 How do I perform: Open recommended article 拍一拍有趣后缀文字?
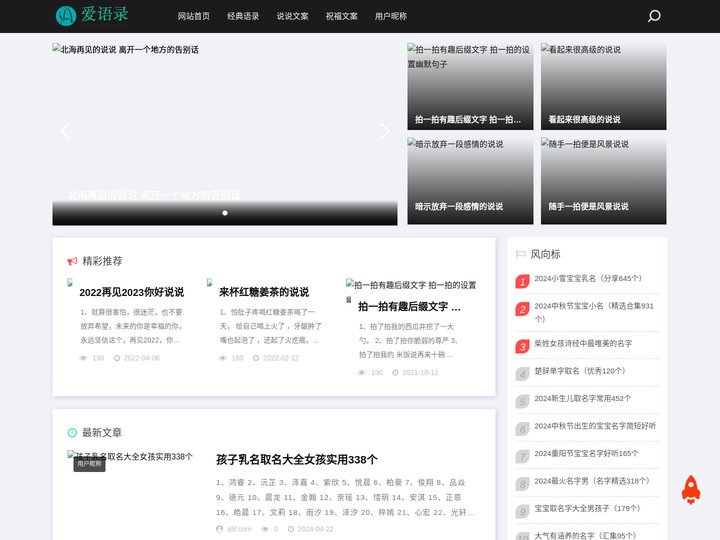pos(410,307)
